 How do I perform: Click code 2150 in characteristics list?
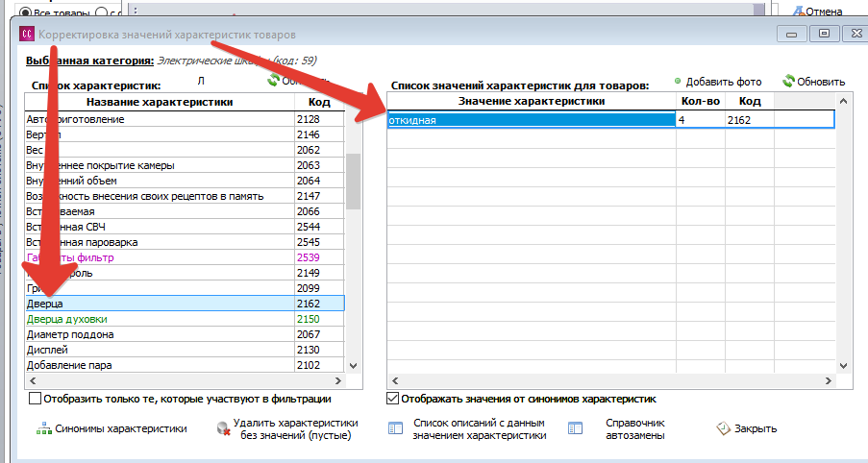point(319,319)
